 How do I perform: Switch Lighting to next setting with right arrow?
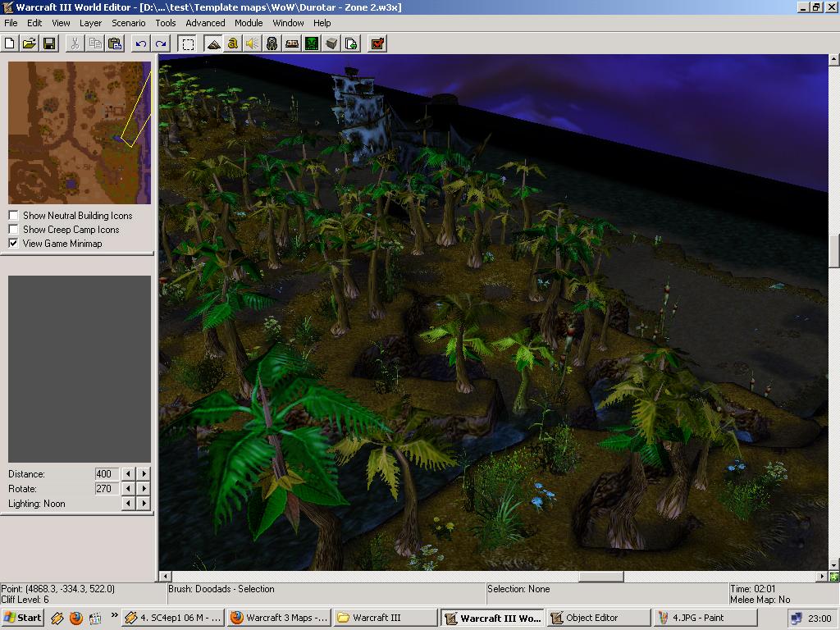[143, 504]
